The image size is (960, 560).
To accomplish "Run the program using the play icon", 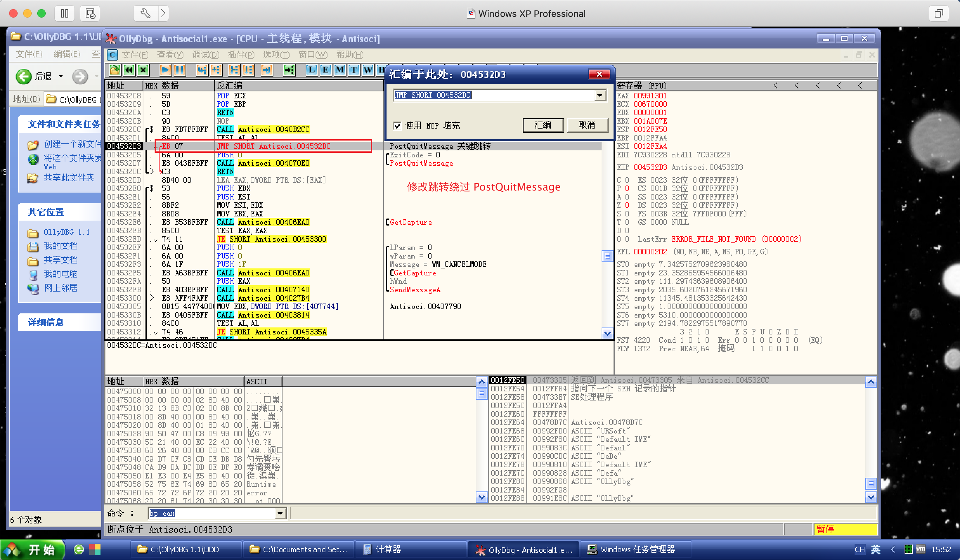I will coord(166,70).
